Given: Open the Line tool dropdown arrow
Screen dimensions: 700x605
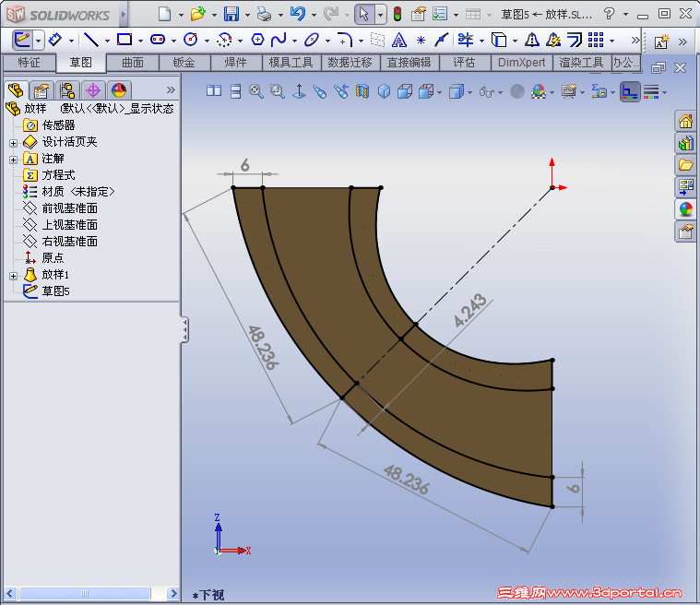Looking at the screenshot, I should [x=107, y=42].
